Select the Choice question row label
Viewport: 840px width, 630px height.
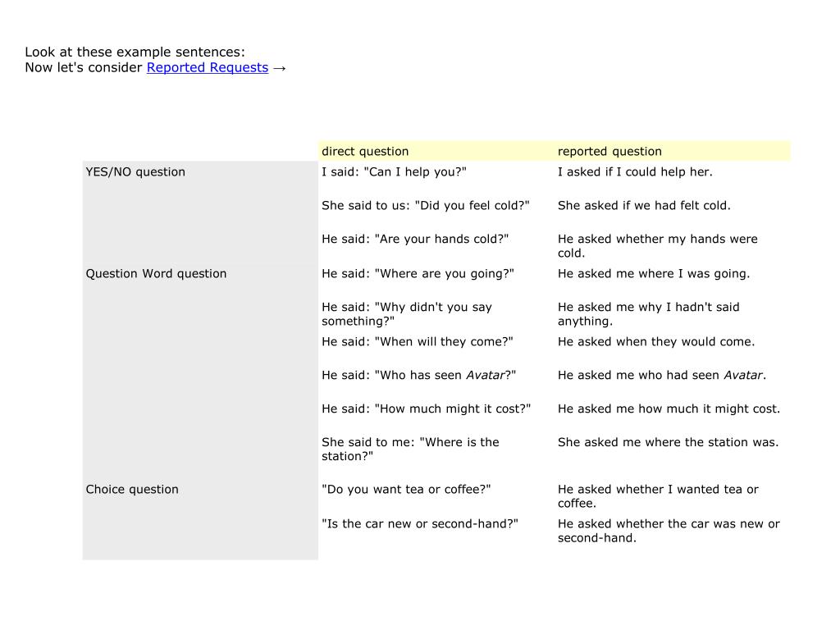click(x=132, y=490)
